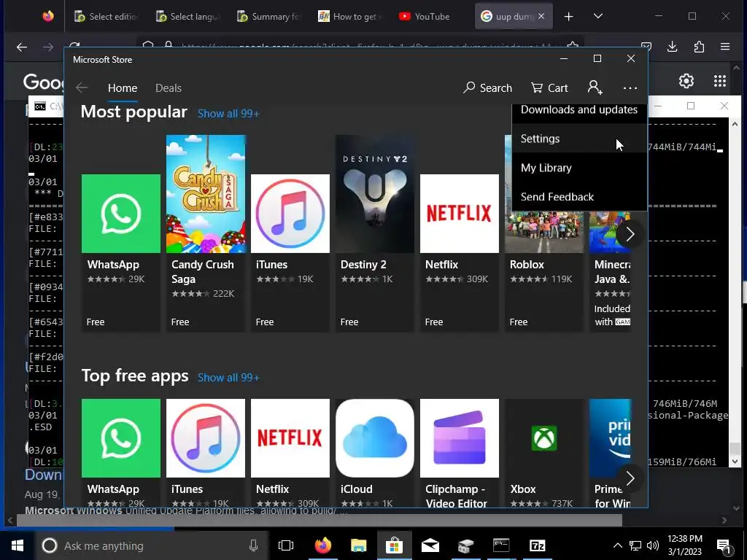Click the sign-in account icon

click(595, 87)
